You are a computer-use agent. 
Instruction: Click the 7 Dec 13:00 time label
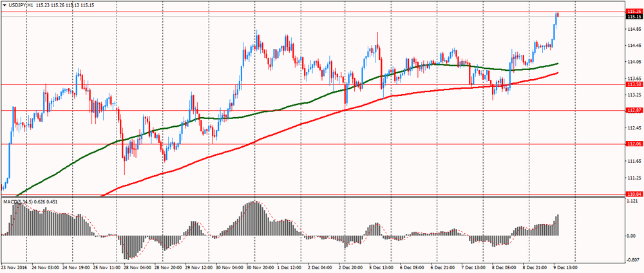coord(472,267)
